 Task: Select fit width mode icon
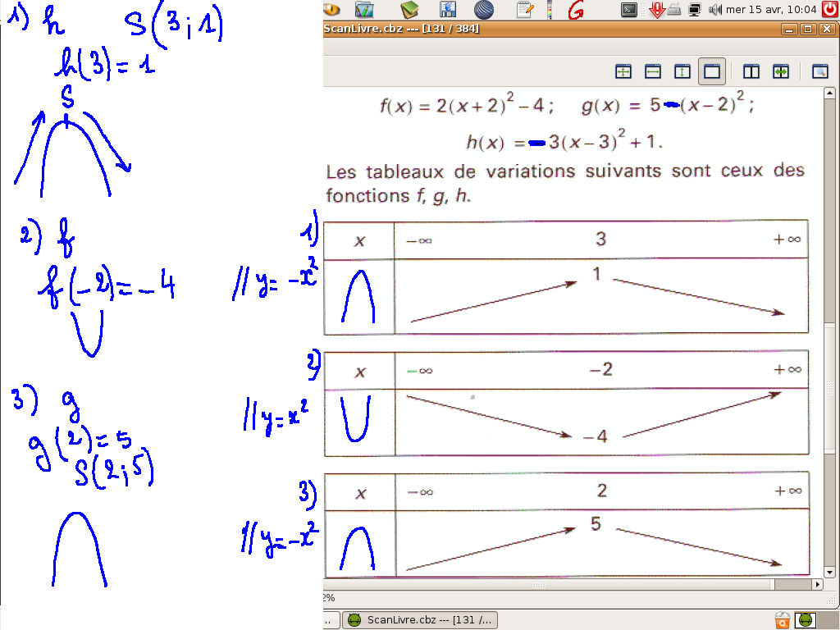tap(653, 72)
